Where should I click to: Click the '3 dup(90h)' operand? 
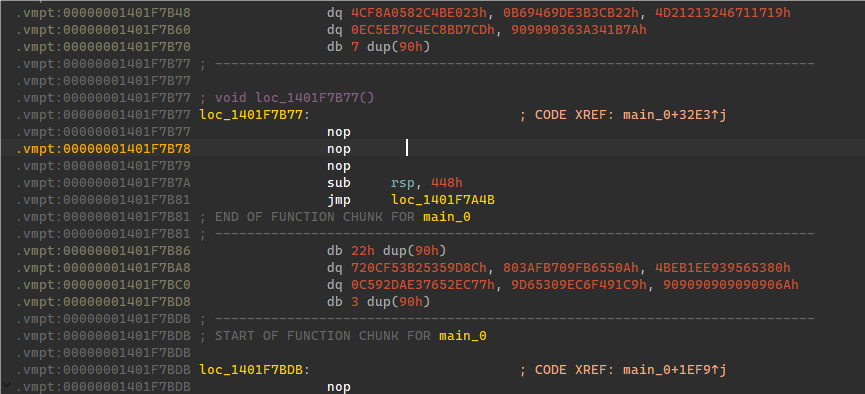[x=390, y=302]
